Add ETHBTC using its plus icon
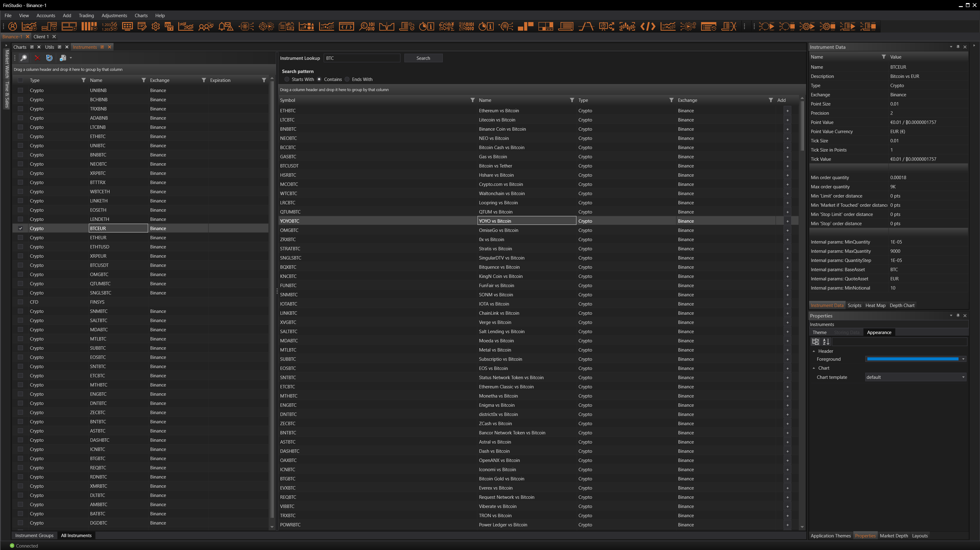This screenshot has height=550, width=980. tap(787, 111)
